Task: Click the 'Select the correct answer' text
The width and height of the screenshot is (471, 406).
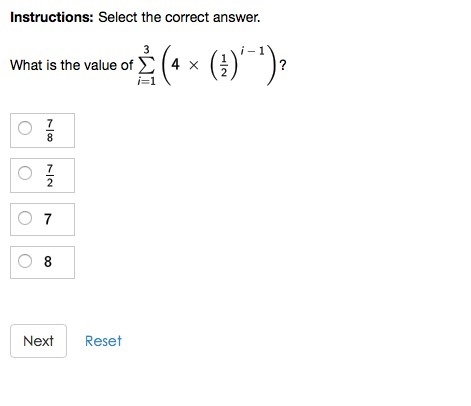Action: (179, 17)
